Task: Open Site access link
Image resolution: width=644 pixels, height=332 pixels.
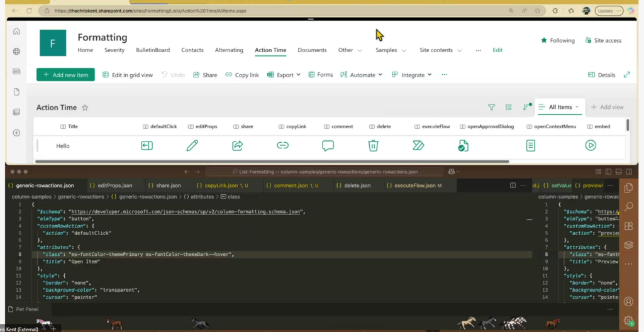Action: pos(603,40)
